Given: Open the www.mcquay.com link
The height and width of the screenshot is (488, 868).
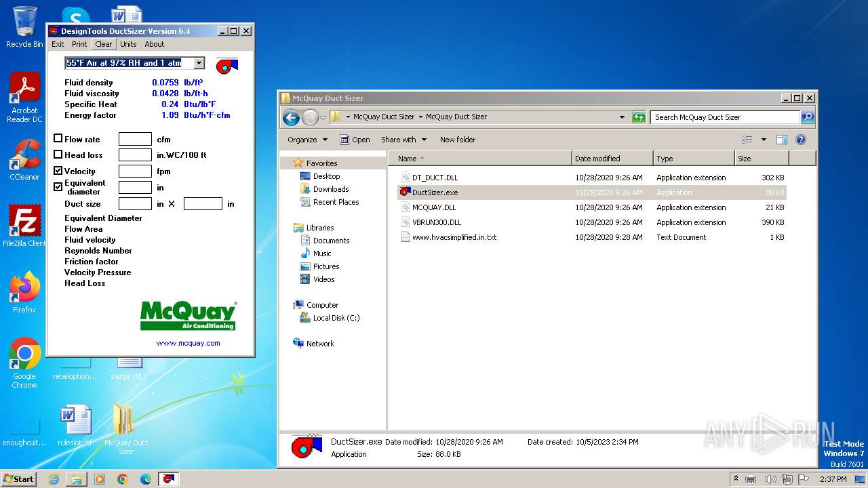Looking at the screenshot, I should coord(188,343).
